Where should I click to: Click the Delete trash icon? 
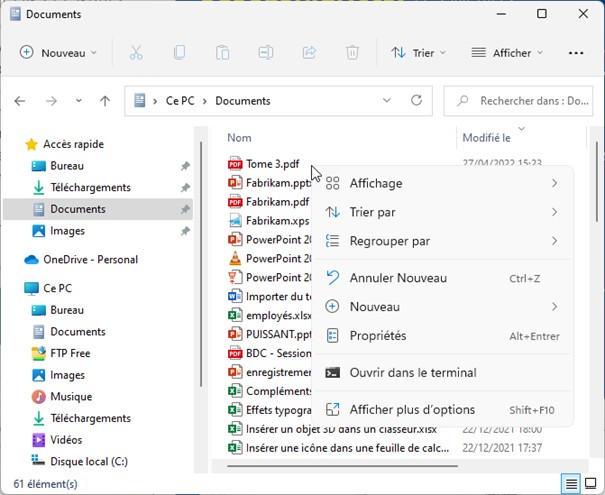coord(352,52)
